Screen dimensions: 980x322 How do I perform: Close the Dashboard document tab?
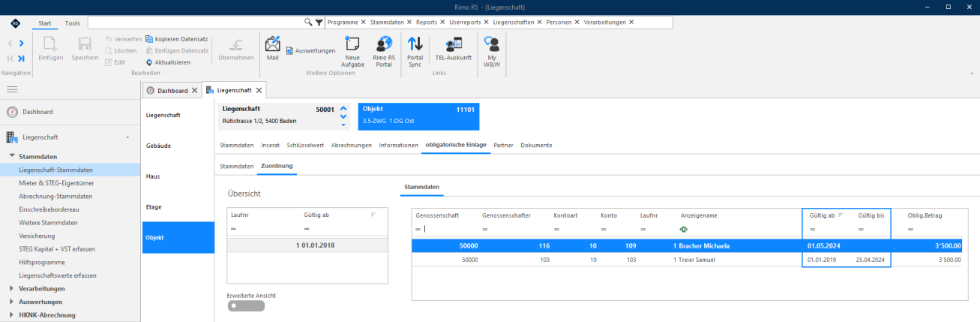point(195,90)
